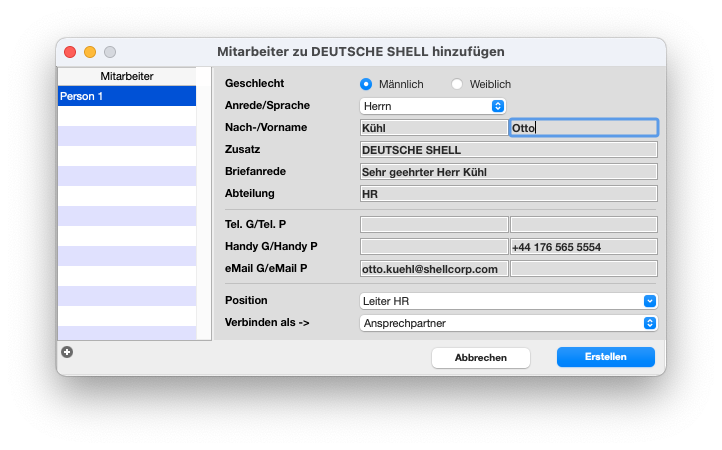The height and width of the screenshot is (450, 722).
Task: Click the Zusatz field with DEUTSCHE SHELL
Action: [508, 150]
